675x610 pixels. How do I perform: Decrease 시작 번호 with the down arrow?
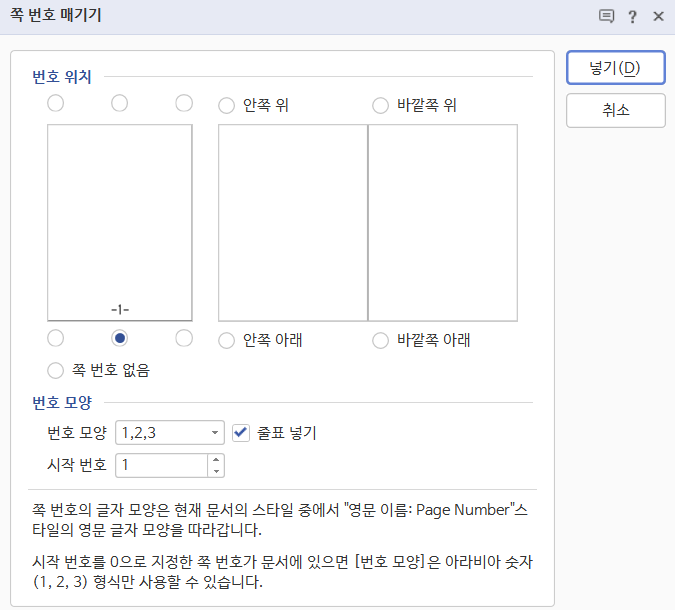[x=216, y=471]
